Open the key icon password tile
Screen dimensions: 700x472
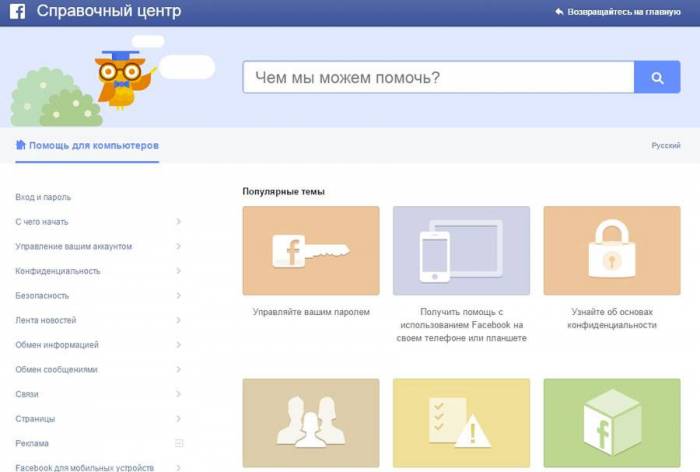310,250
